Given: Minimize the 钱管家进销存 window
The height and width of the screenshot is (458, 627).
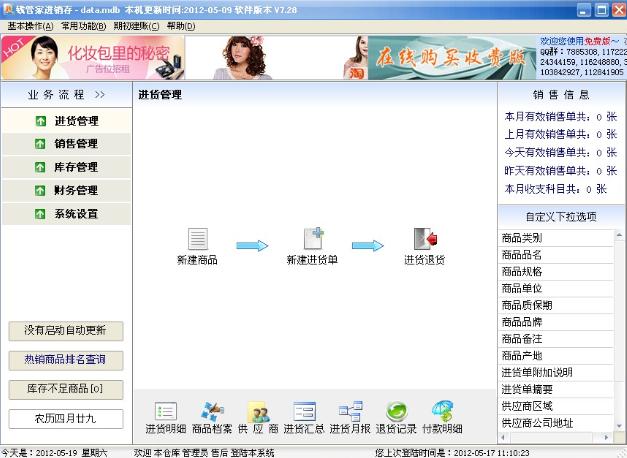Looking at the screenshot, I should [584, 10].
